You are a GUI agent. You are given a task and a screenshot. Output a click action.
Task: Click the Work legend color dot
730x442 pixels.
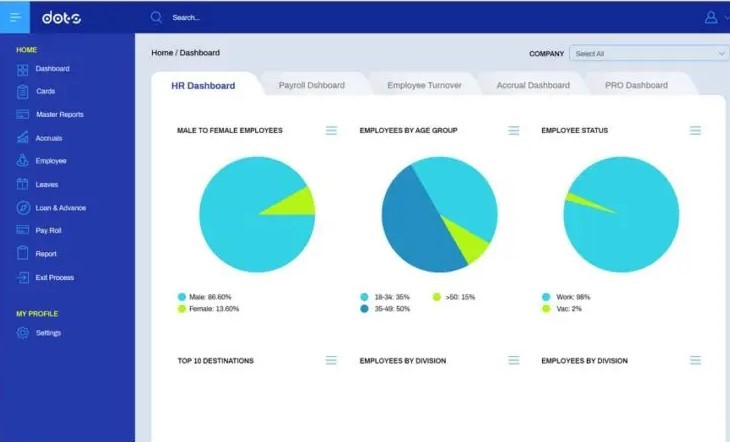[546, 297]
